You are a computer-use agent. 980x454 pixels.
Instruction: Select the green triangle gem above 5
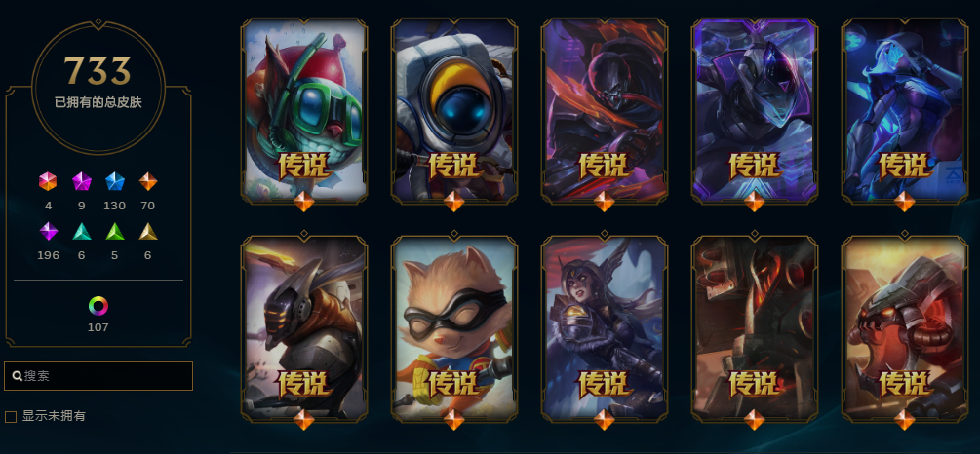pos(114,231)
